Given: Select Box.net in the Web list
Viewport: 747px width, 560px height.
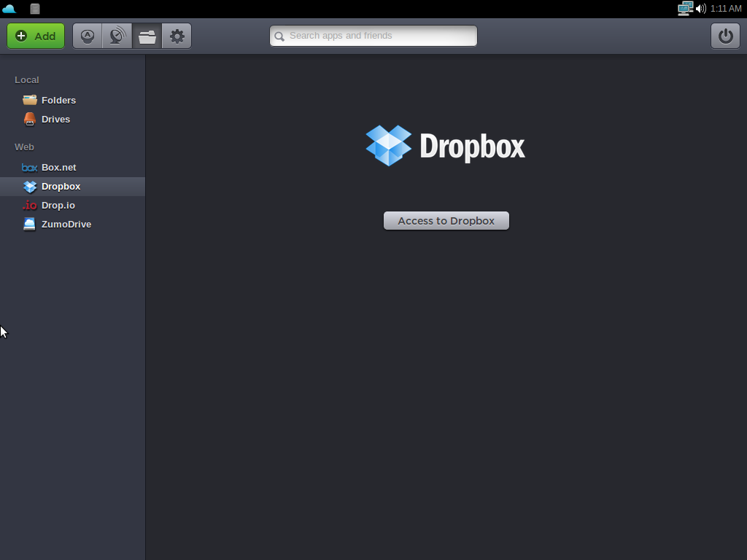Looking at the screenshot, I should (72, 167).
